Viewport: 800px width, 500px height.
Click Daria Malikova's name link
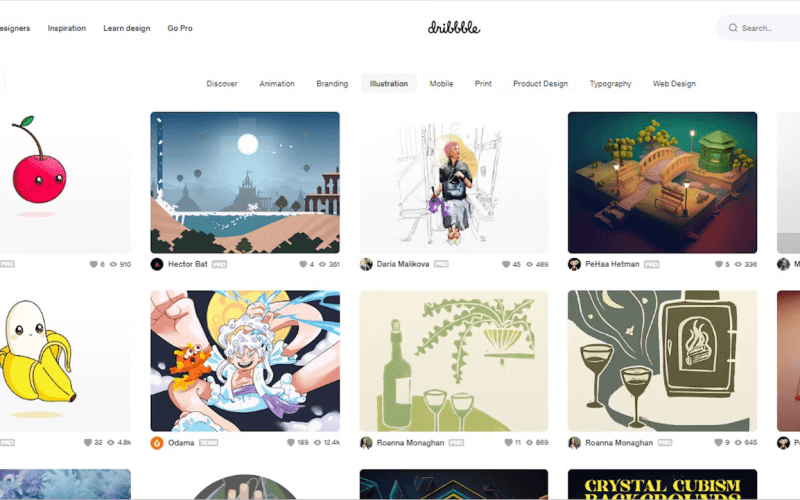(x=403, y=264)
